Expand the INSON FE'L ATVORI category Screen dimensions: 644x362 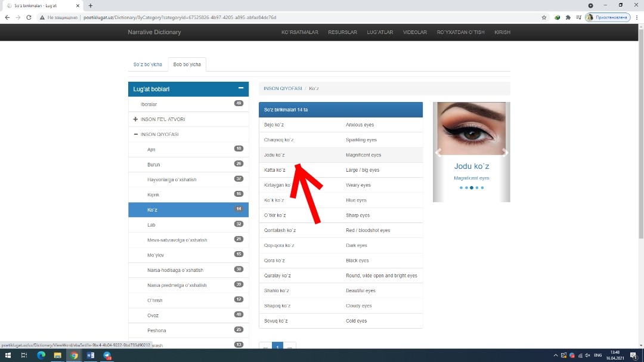point(136,119)
